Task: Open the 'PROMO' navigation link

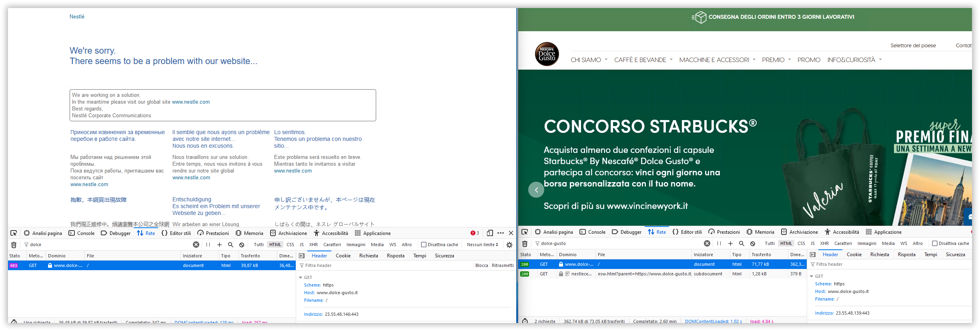Action: pos(809,60)
